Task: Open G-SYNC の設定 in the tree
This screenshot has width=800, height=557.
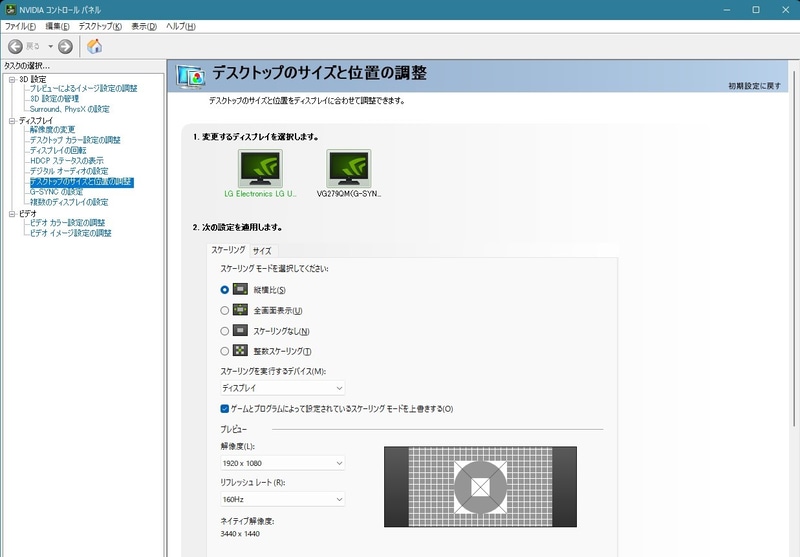Action: [x=56, y=192]
